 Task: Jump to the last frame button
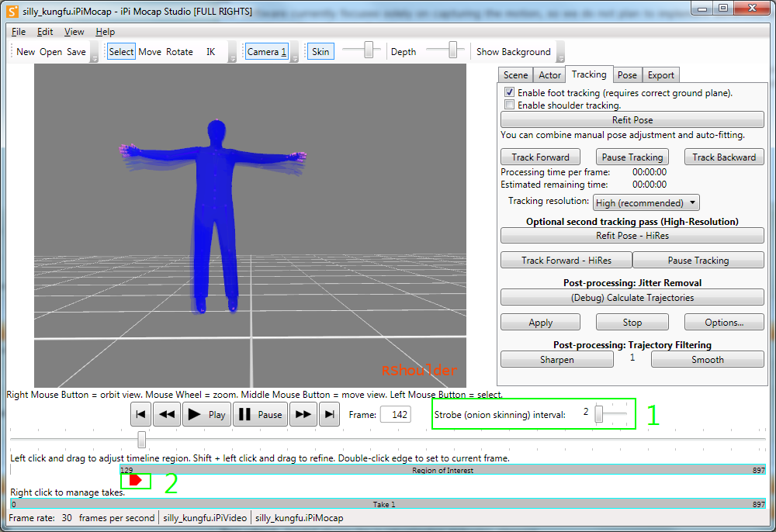[329, 414]
